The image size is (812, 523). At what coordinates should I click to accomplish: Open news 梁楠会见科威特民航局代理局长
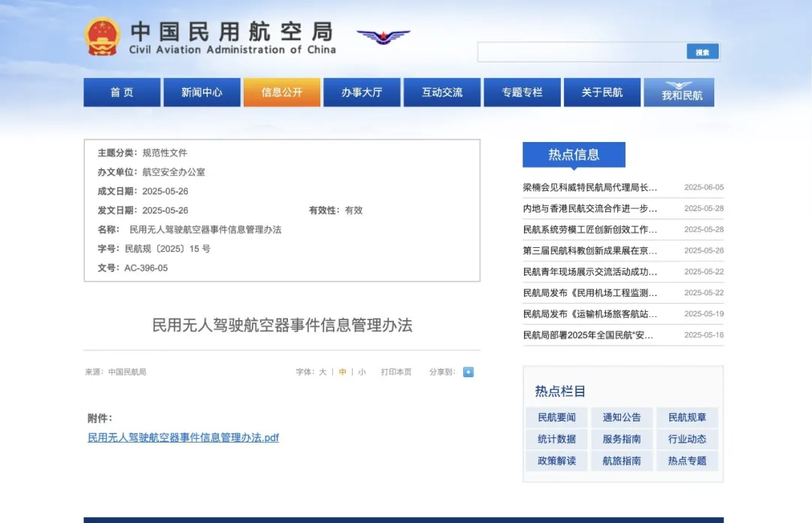(590, 187)
